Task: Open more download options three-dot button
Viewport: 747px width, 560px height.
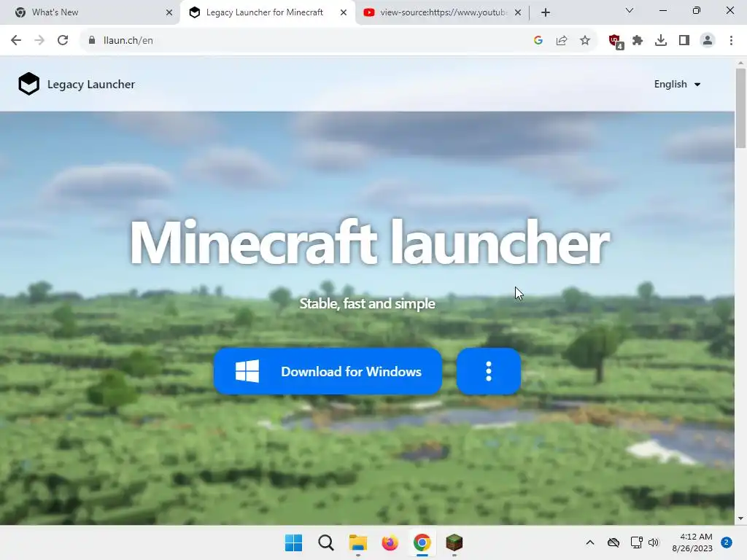Action: point(488,371)
